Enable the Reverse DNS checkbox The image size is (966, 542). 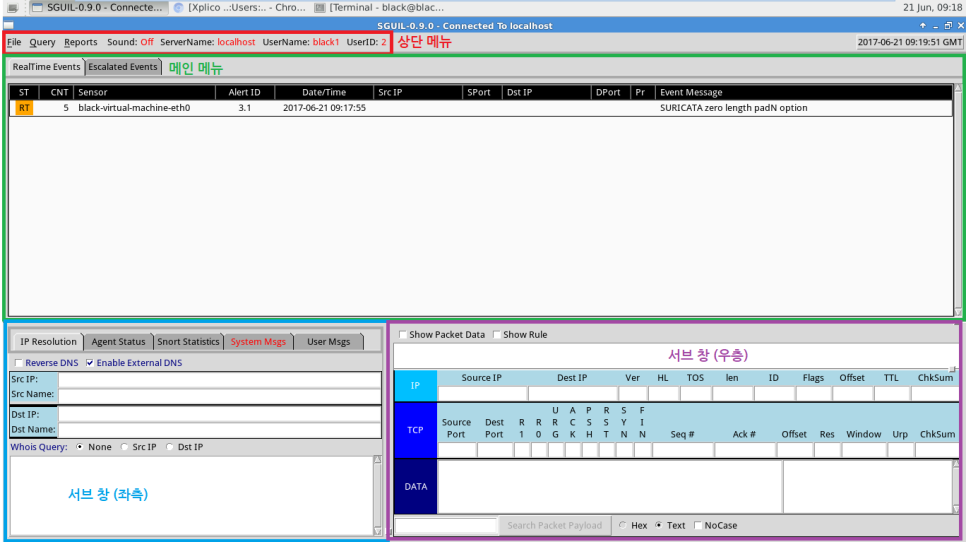click(18, 362)
